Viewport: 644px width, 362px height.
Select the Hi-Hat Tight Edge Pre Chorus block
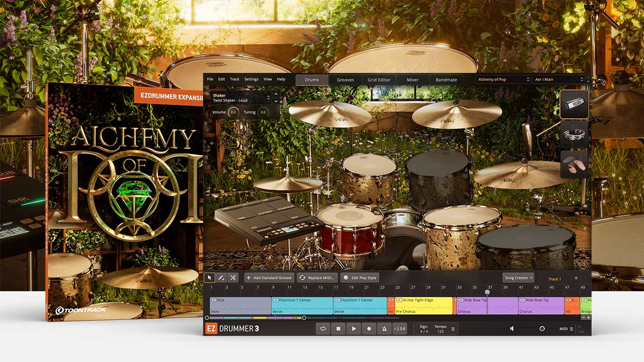click(x=424, y=306)
